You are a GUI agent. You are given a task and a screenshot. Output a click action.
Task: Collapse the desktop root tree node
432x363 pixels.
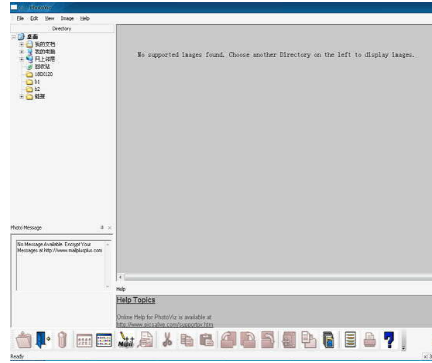[14, 37]
